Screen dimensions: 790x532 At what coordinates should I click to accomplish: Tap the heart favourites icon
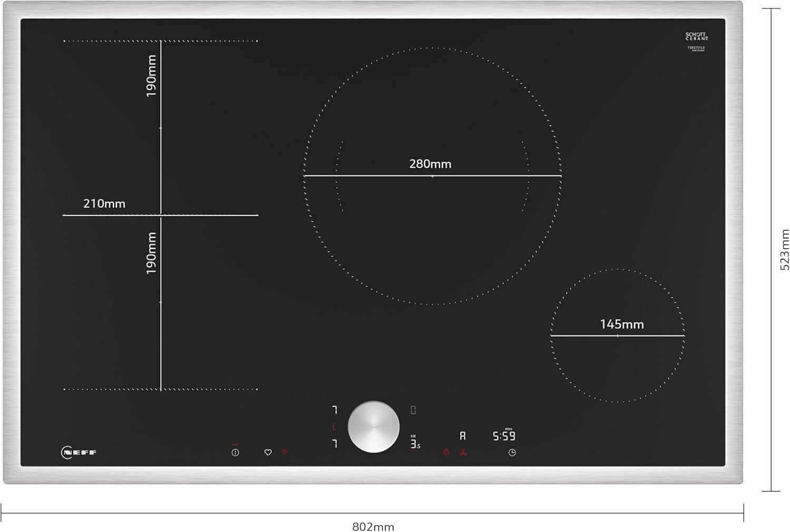(268, 453)
